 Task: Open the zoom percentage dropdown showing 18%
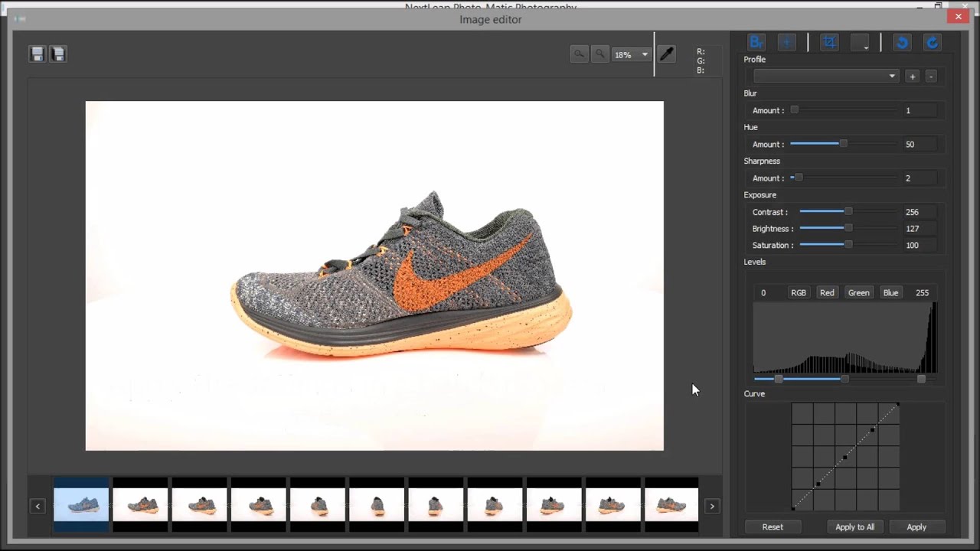coord(631,54)
